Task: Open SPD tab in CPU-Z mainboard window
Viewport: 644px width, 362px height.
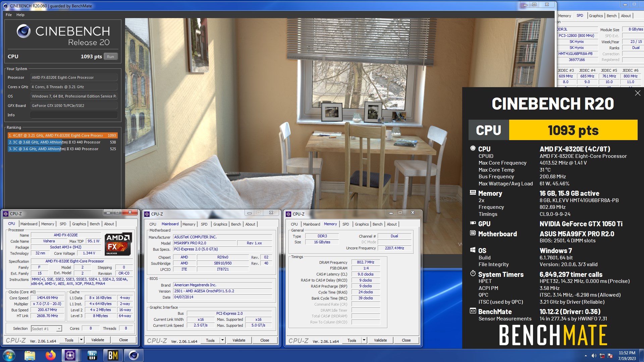Action: click(x=204, y=224)
